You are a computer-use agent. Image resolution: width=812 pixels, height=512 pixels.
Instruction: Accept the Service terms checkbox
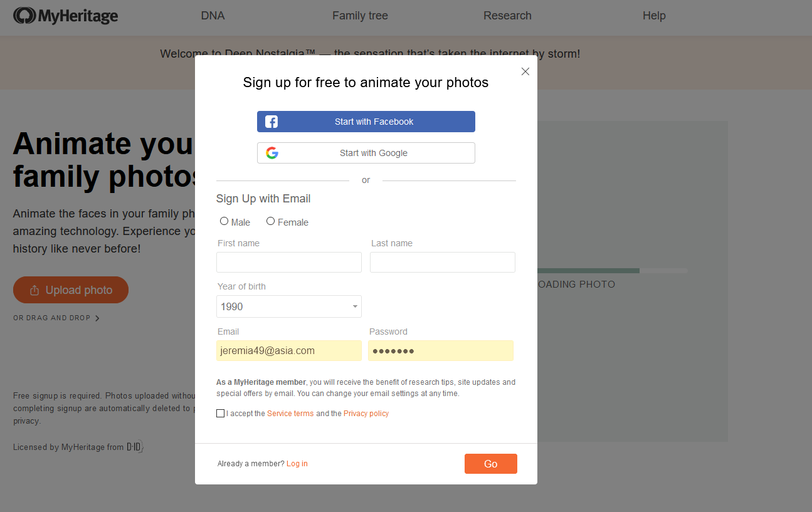click(220, 413)
